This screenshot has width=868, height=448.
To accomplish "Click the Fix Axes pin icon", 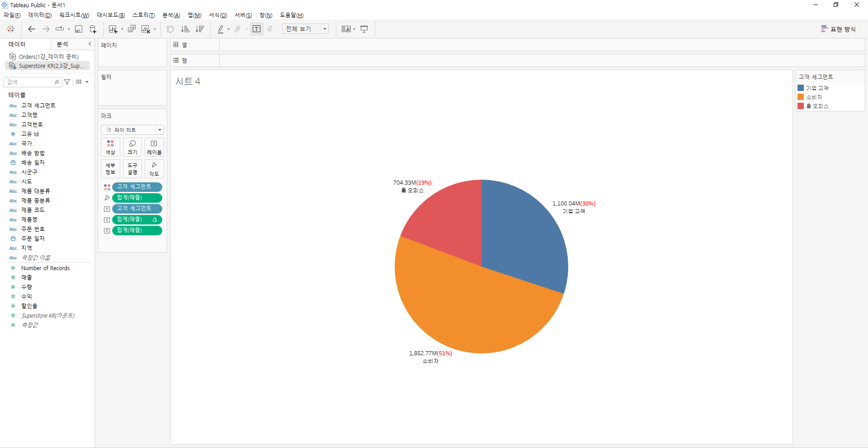I will tap(270, 29).
